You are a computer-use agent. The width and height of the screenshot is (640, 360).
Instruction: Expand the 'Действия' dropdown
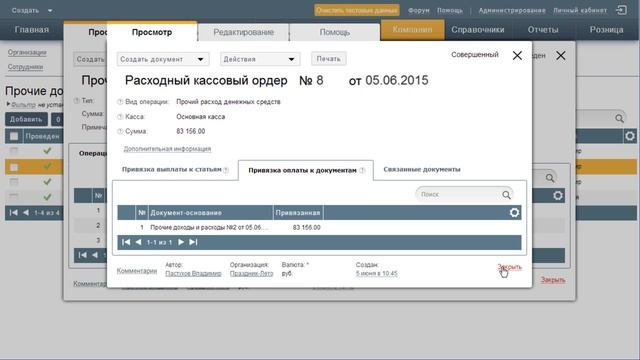pyautogui.click(x=260, y=59)
